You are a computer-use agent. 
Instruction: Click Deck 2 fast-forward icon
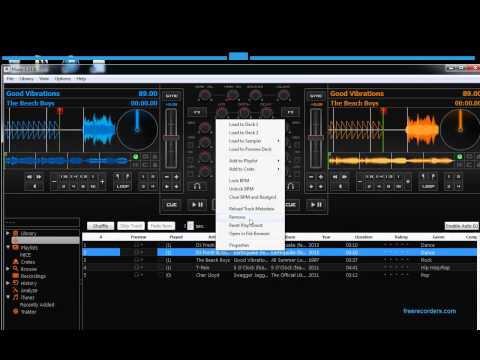tap(345, 177)
